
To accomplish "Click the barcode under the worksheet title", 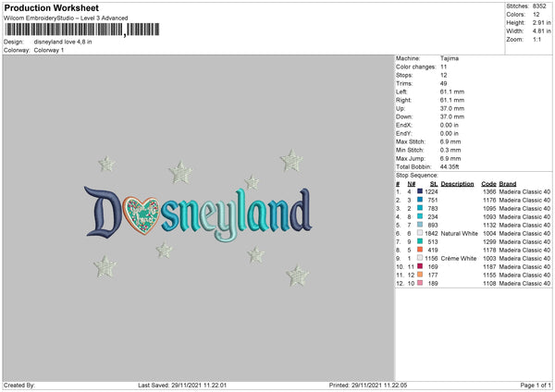I will 81,30.
